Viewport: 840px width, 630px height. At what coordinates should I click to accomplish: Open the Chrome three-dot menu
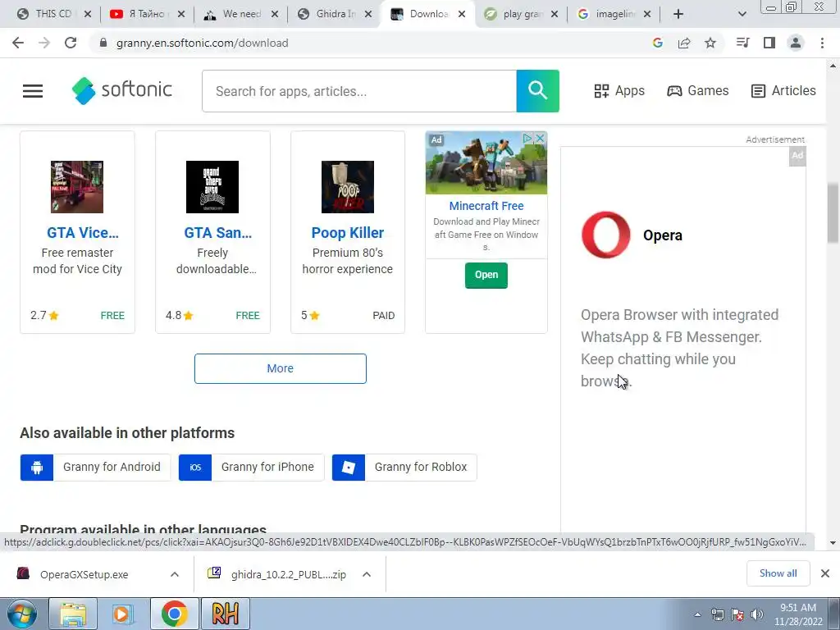(822, 43)
